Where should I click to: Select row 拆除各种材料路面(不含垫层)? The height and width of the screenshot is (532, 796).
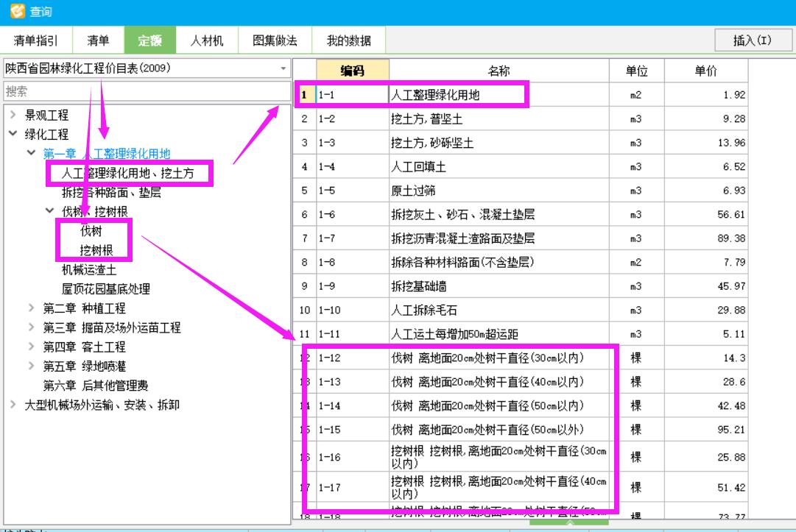pyautogui.click(x=521, y=262)
